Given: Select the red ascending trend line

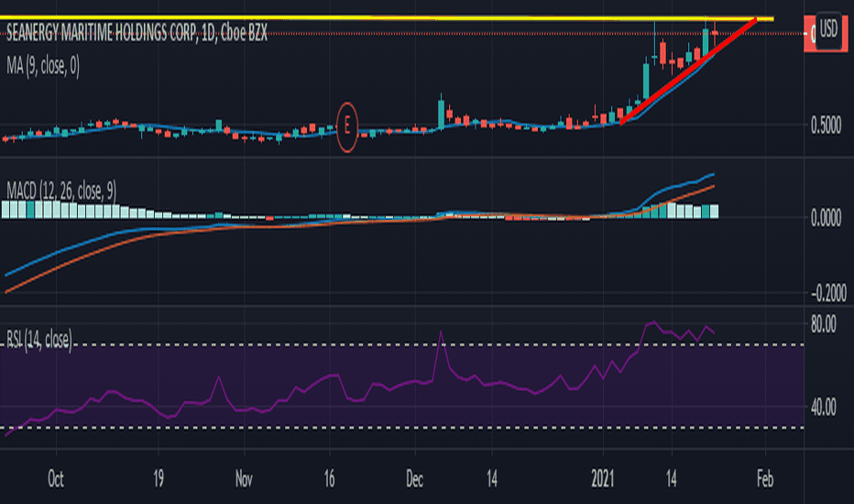Looking at the screenshot, I should tap(688, 71).
